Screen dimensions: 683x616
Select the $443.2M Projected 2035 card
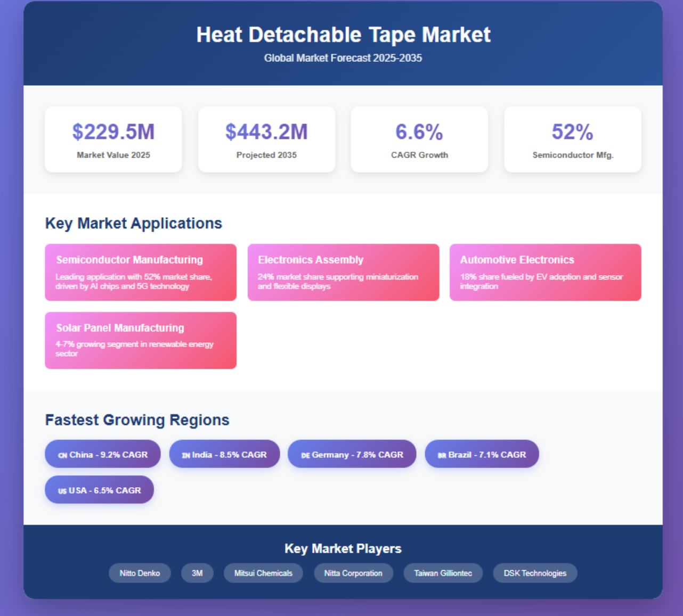[x=266, y=139]
